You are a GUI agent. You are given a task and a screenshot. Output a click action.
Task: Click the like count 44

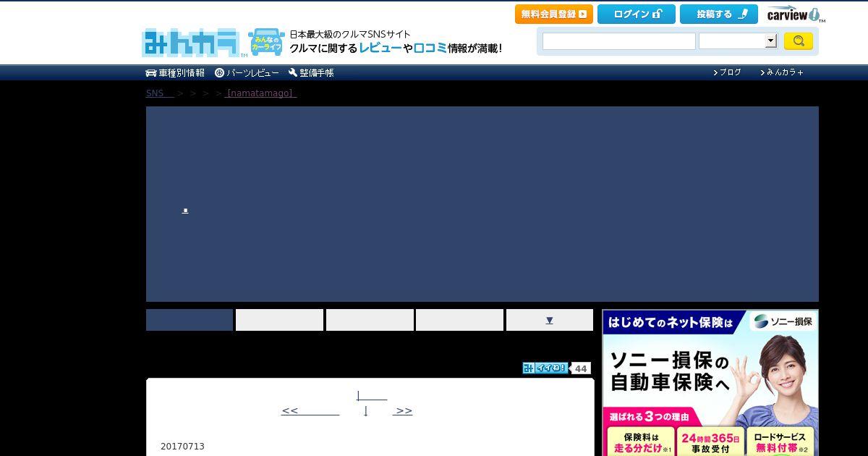click(x=581, y=368)
